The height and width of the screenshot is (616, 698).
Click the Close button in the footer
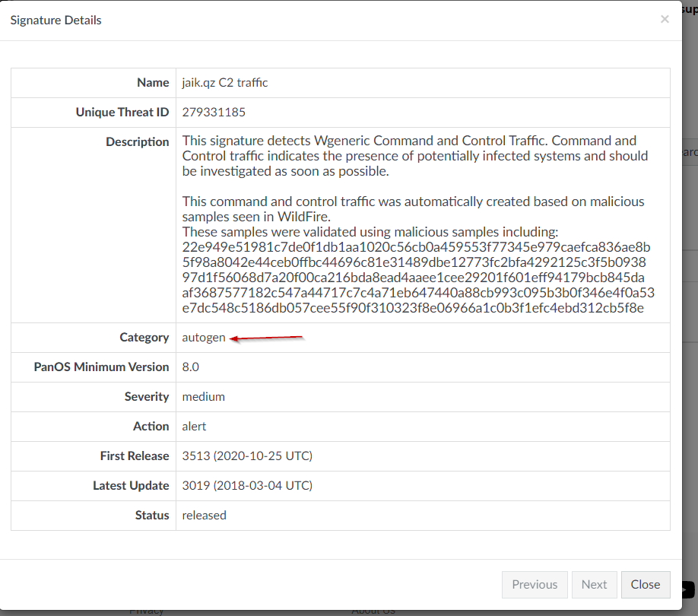point(646,585)
